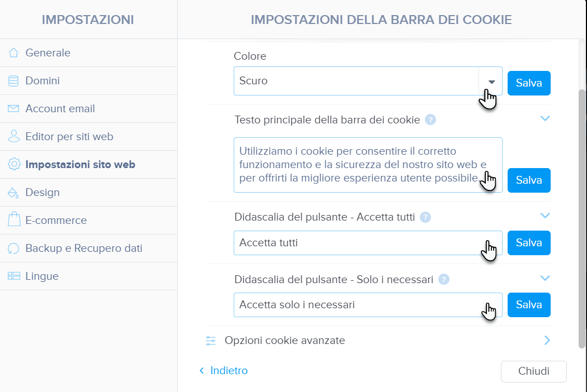Collapse the Solo i necessari section chevron

[x=545, y=278]
